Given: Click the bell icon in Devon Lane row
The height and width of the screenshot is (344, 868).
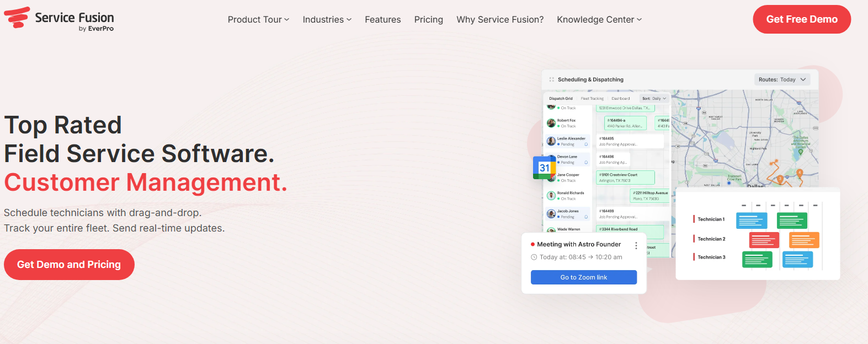Looking at the screenshot, I should pos(586,163).
